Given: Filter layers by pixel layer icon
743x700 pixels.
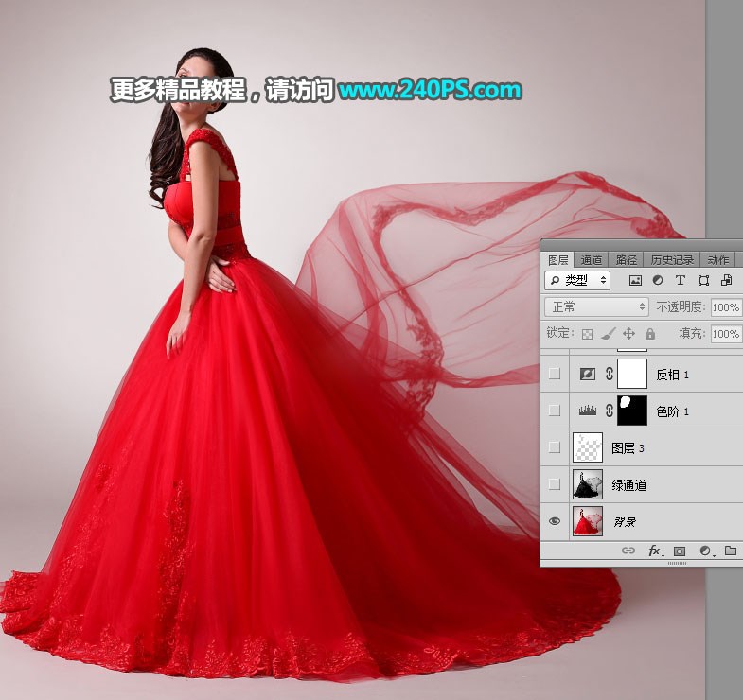Looking at the screenshot, I should coord(635,280).
